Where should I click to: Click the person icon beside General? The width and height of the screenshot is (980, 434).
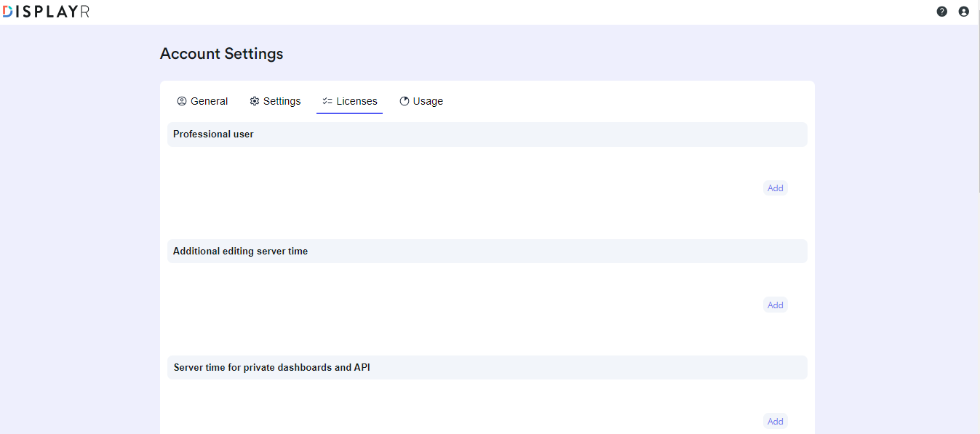click(182, 101)
